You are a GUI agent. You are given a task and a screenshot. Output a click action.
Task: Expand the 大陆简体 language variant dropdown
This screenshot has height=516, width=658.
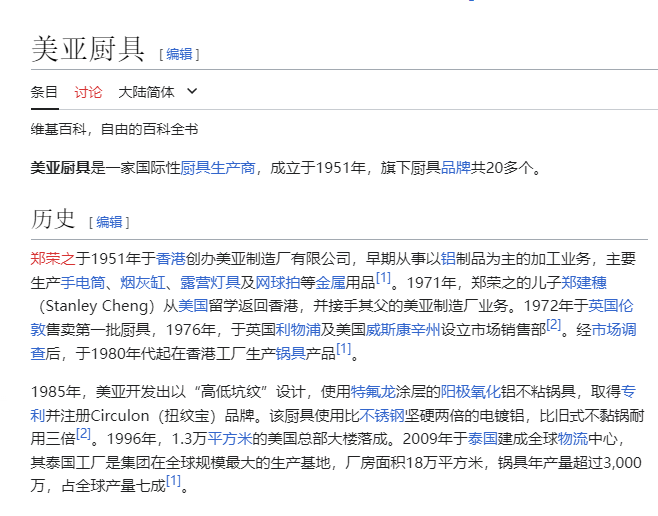[157, 92]
